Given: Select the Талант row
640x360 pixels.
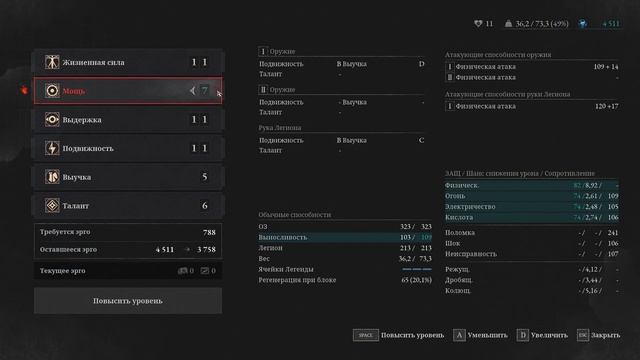Looking at the screenshot, I should coord(128,205).
